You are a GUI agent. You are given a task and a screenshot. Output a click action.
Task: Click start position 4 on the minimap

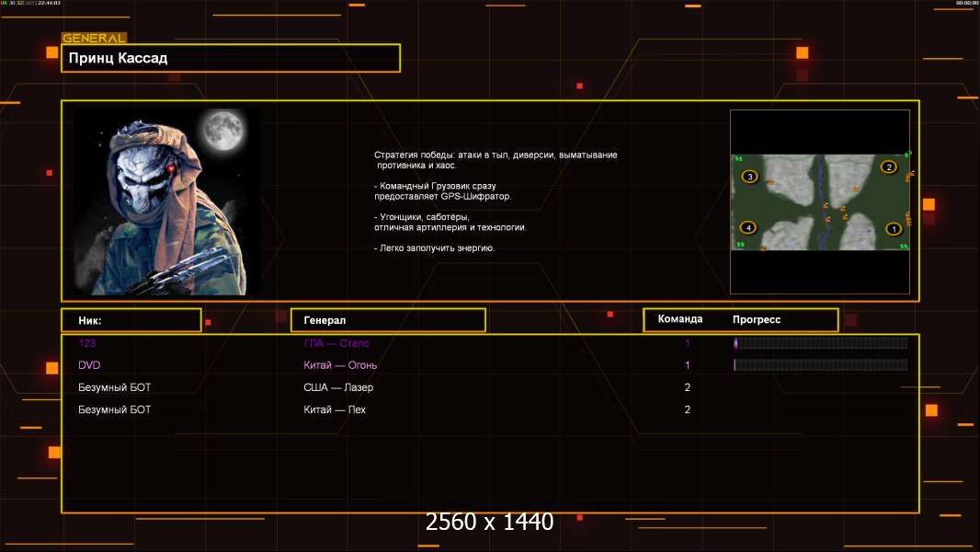click(x=748, y=227)
